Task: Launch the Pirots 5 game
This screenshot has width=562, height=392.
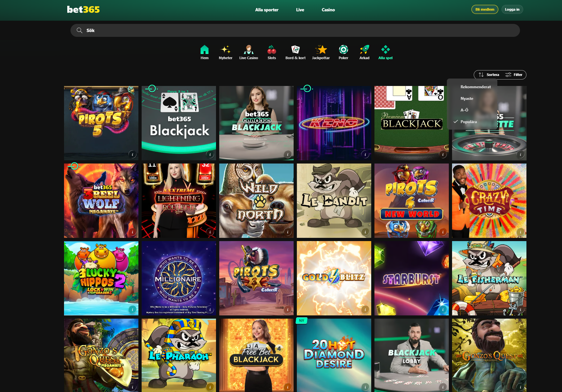Action: [101, 123]
